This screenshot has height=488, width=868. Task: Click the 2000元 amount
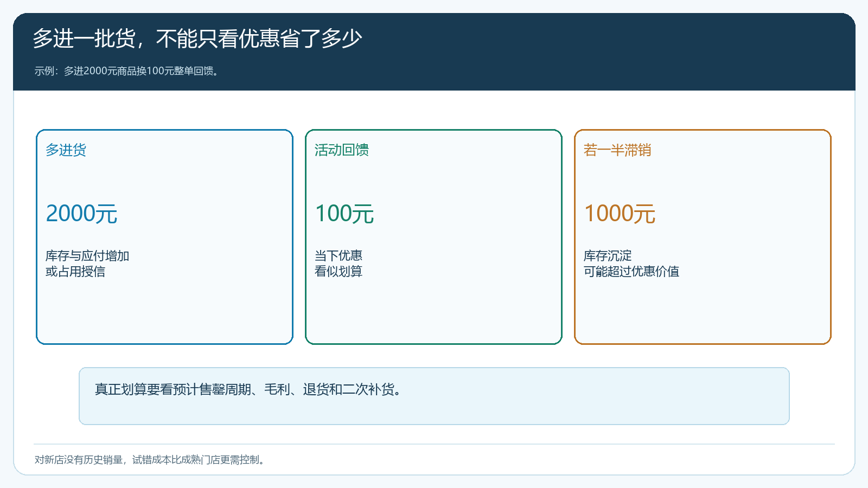(81, 213)
